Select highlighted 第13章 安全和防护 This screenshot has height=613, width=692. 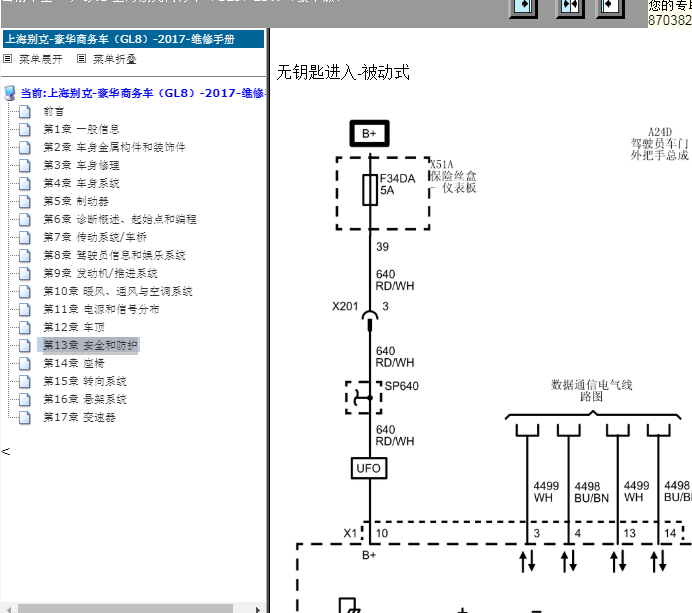click(90, 345)
